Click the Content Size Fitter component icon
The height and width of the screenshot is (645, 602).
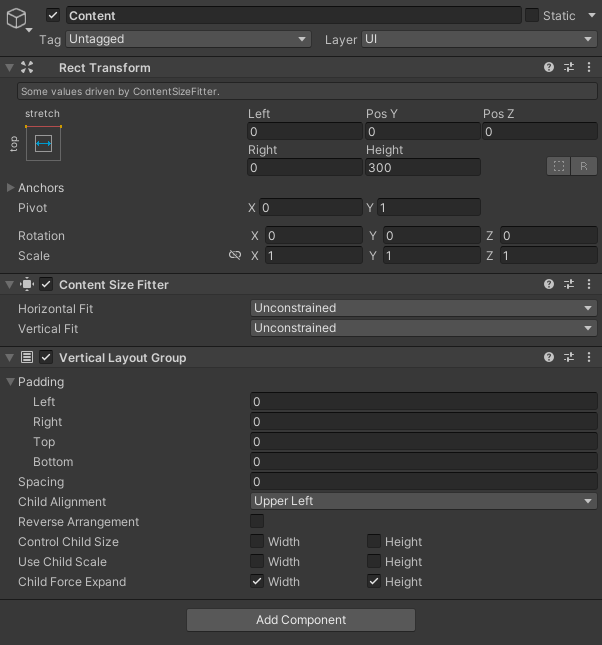pyautogui.click(x=27, y=284)
